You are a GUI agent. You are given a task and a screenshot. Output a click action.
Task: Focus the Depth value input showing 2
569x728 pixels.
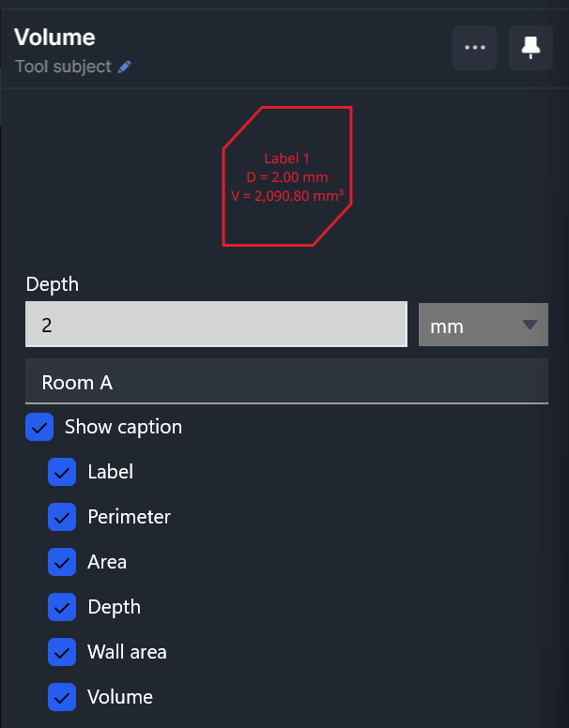click(x=216, y=324)
